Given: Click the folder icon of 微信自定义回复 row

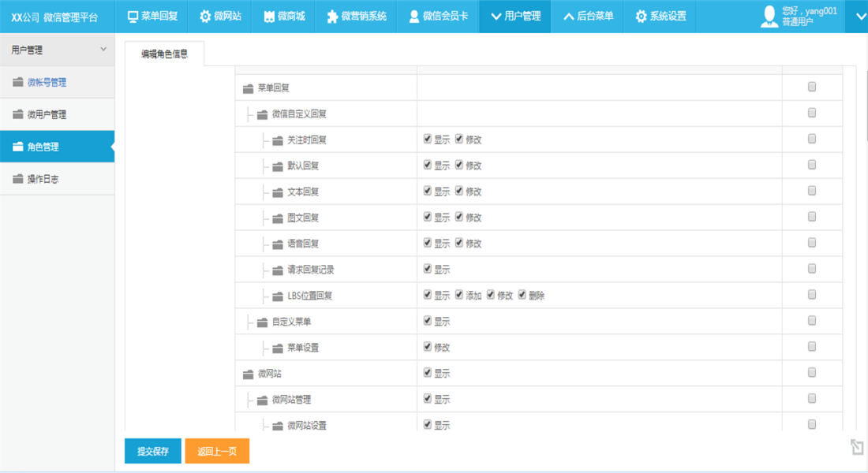Looking at the screenshot, I should pyautogui.click(x=263, y=114).
